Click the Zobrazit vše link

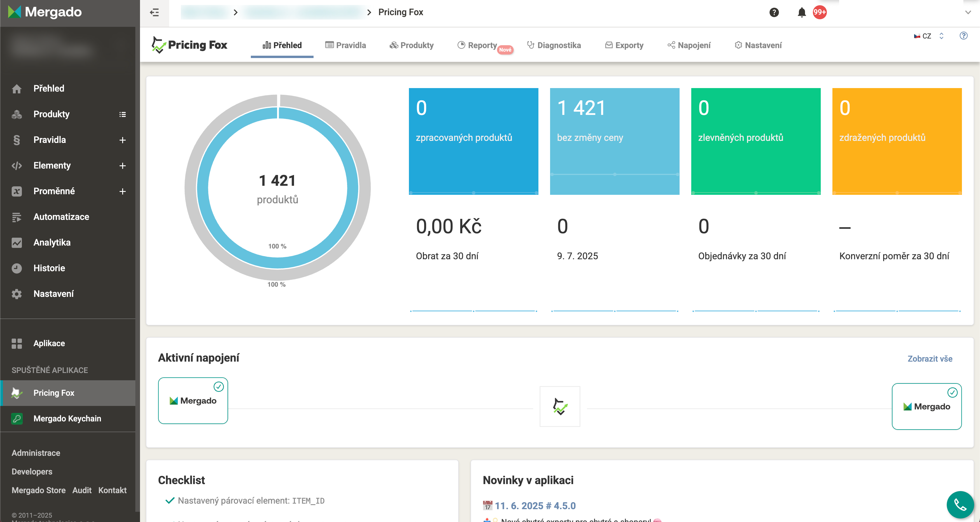pyautogui.click(x=930, y=359)
